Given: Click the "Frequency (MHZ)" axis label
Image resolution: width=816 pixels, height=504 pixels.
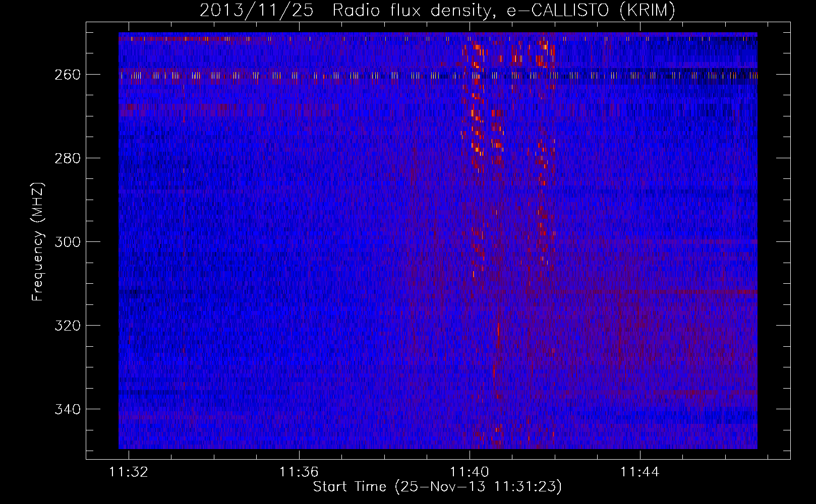Looking at the screenshot, I should coord(38,241).
